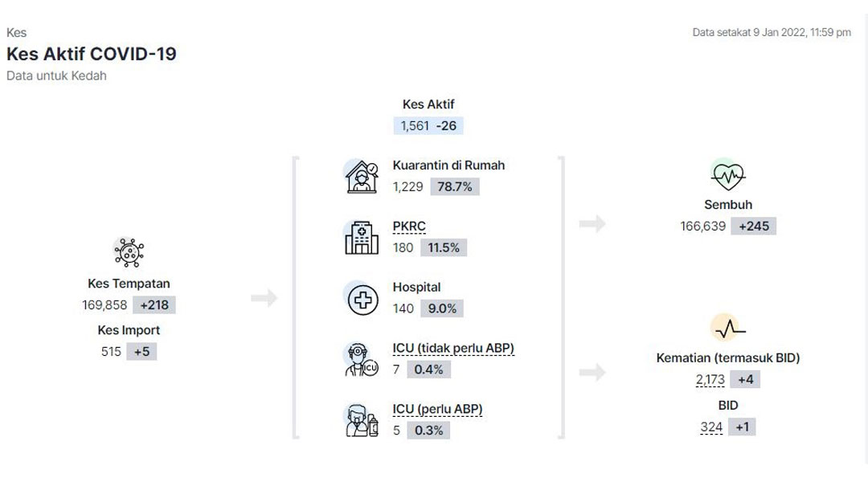Click the Kematian (termasuk BID) label
868x482 pixels.
728,358
